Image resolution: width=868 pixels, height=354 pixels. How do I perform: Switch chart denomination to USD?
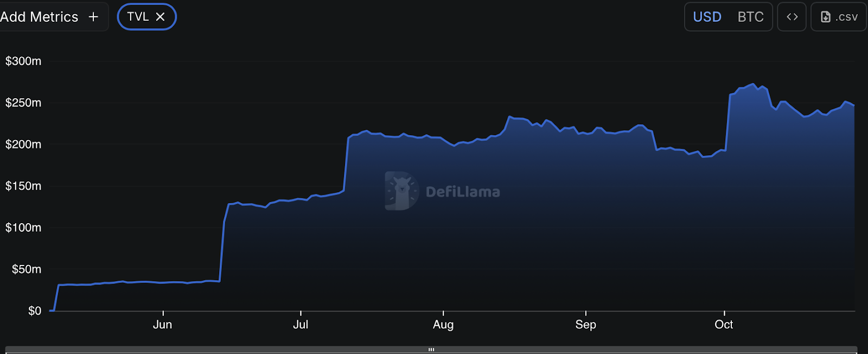pos(707,17)
